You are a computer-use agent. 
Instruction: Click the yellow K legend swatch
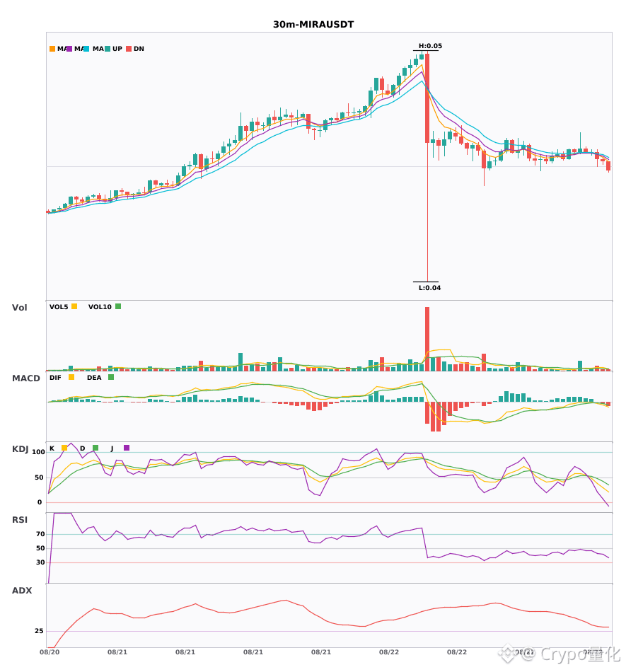point(64,448)
